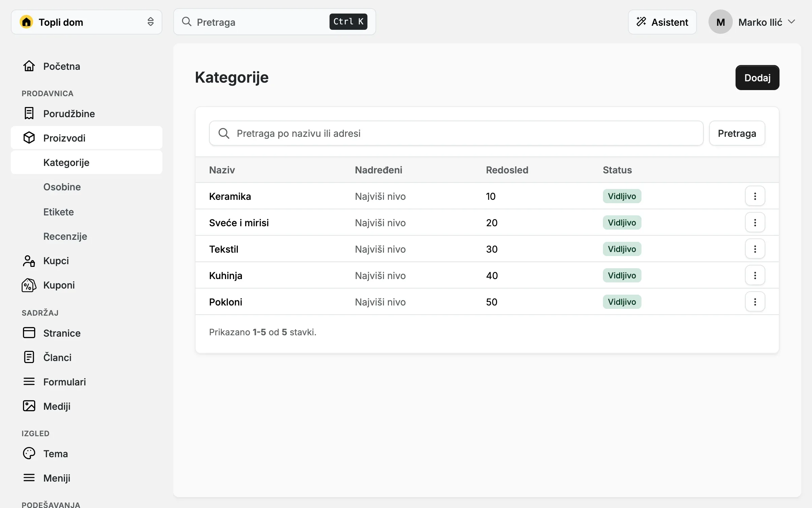This screenshot has width=812, height=508.
Task: Click the Stranice window icon
Action: coord(29,333)
